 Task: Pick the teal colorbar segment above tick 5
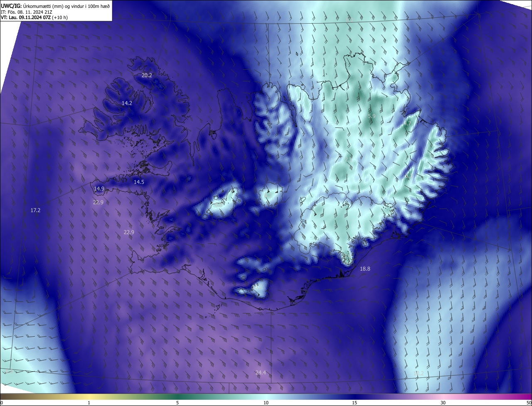(x=177, y=397)
